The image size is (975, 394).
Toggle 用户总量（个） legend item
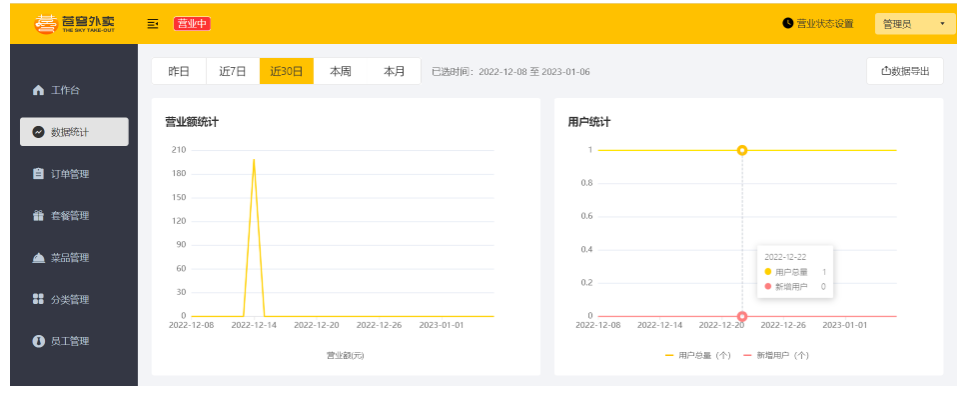point(698,356)
